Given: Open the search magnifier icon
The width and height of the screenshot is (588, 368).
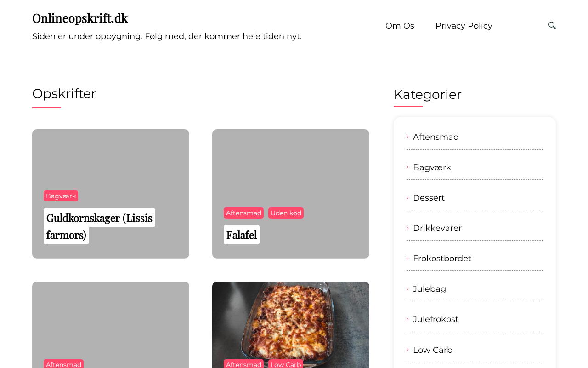Looking at the screenshot, I should (552, 25).
